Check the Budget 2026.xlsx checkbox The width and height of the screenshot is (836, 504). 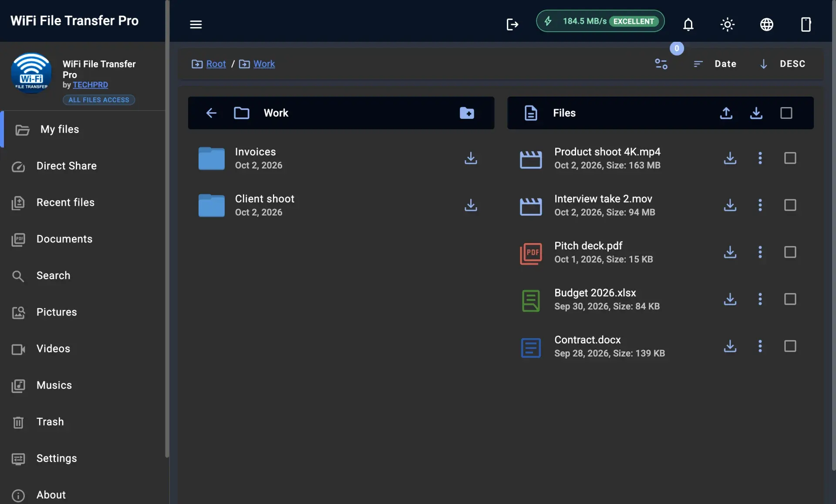click(790, 299)
